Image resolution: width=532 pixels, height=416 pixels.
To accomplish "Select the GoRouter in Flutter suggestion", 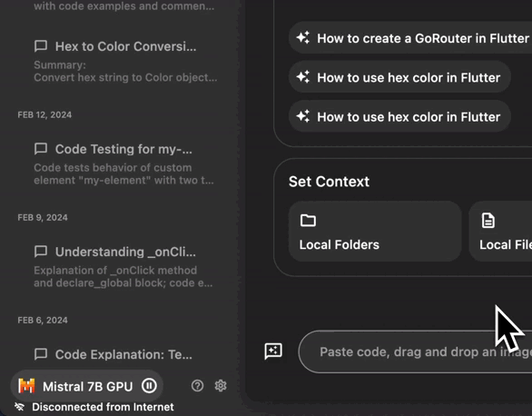I will (410, 38).
